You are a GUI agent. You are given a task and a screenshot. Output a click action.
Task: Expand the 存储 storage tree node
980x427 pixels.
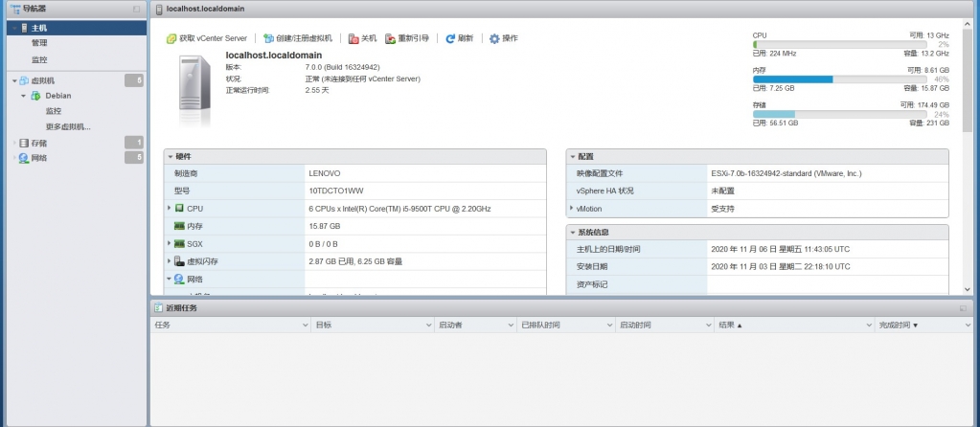15,143
